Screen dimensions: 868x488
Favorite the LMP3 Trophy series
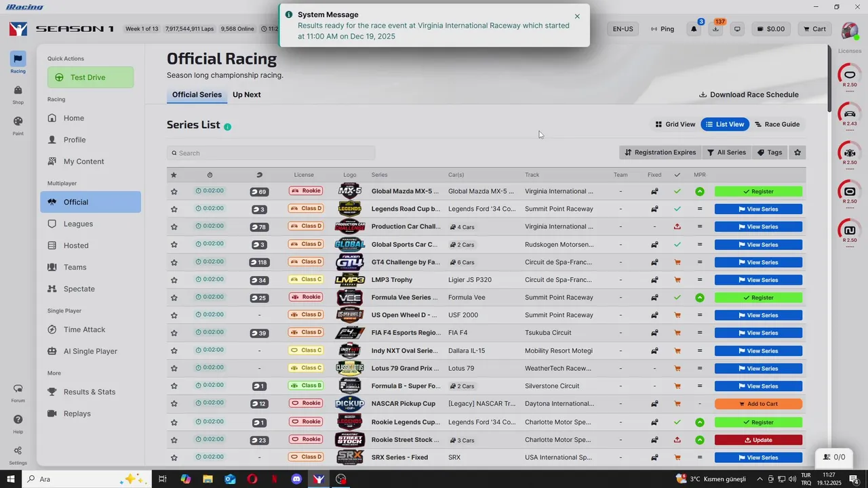(x=174, y=280)
